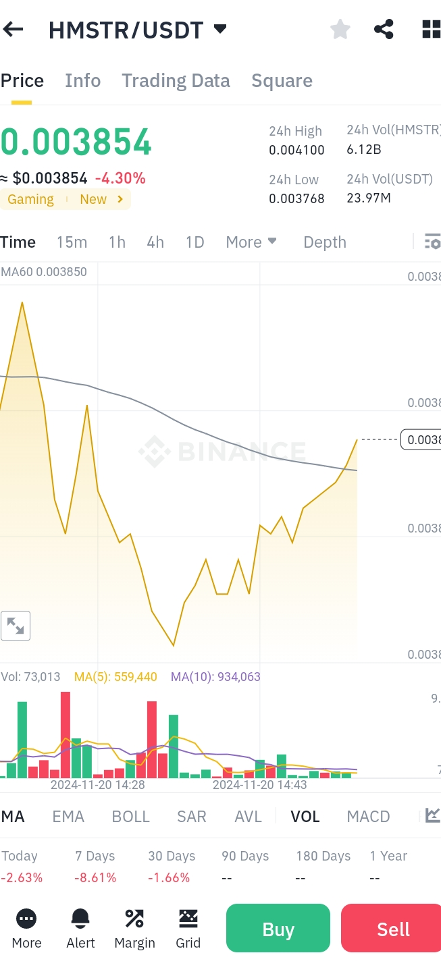
Task: Switch to the Trading Data tab
Action: coord(176,81)
